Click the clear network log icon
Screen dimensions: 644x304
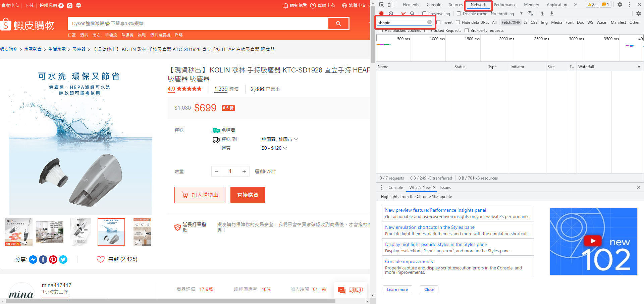pyautogui.click(x=391, y=13)
